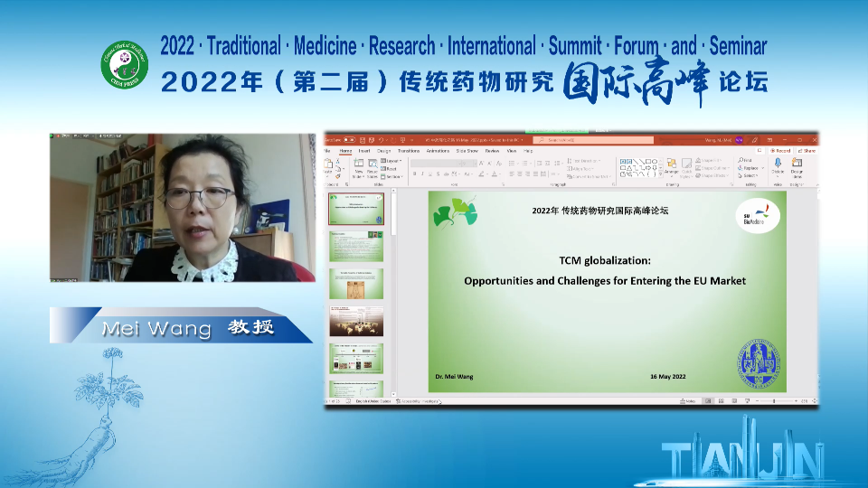Click the Find icon in the Editing group

coord(748,160)
